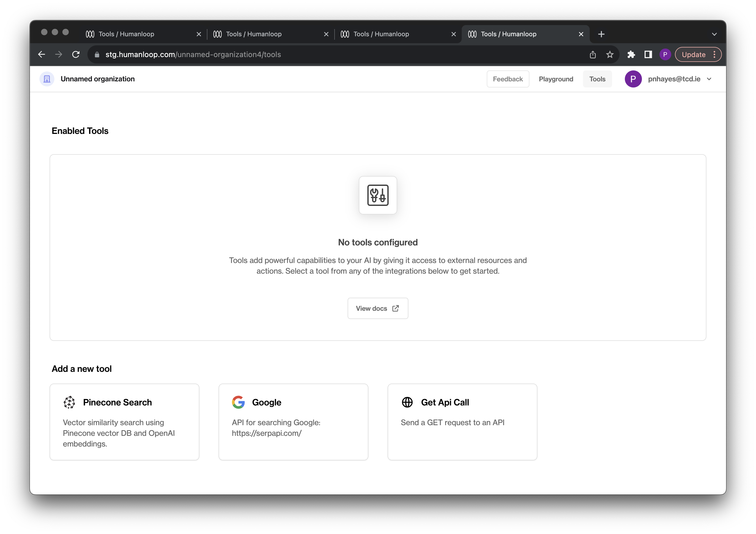Switch to the second Tools / Humanloop tab
Screen dimensions: 756x534
(271, 34)
